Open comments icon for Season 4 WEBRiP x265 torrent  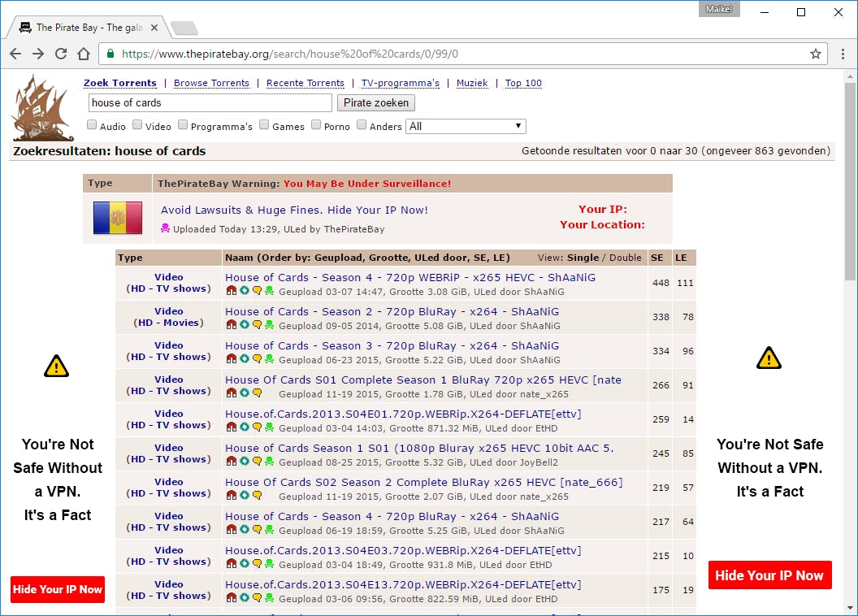[257, 291]
